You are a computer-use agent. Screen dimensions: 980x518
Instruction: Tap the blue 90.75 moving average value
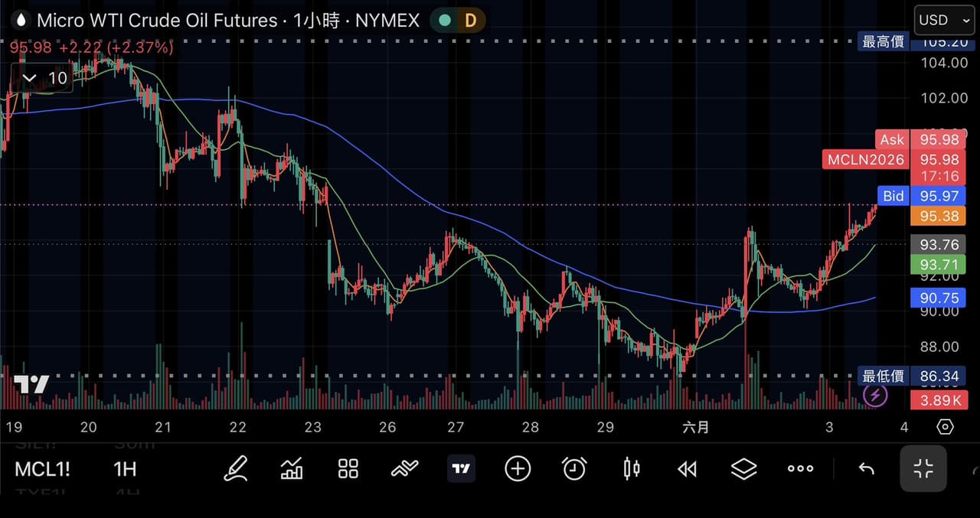click(x=939, y=298)
